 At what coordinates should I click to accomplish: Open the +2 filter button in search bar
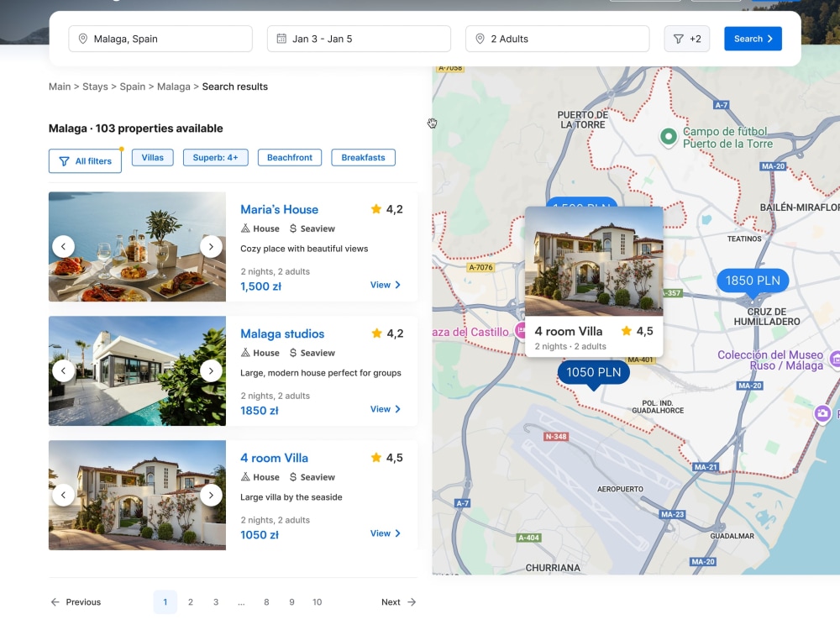(687, 39)
